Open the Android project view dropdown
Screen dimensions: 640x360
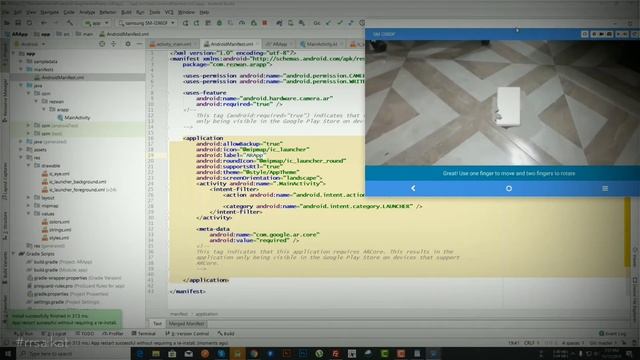pyautogui.click(x=31, y=44)
